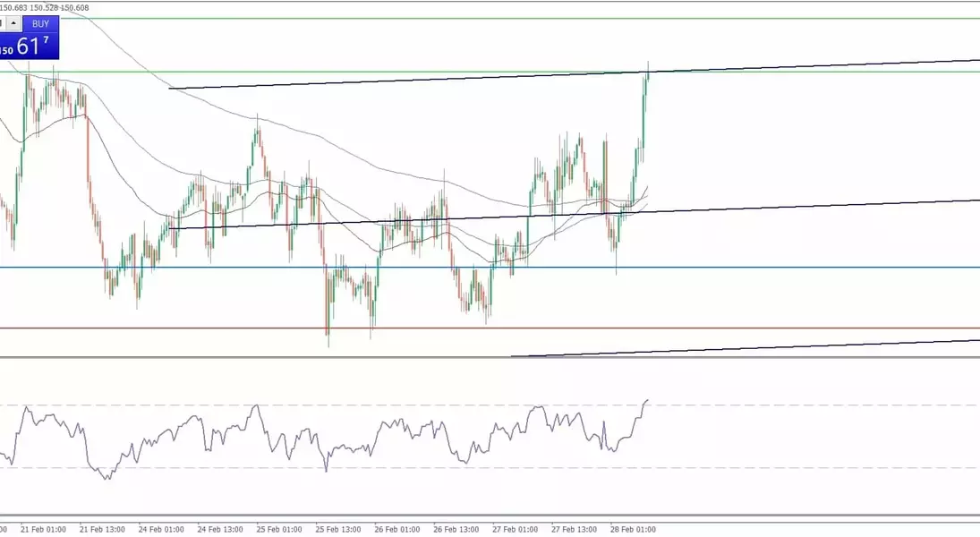Click the 150.61 buy price panel
This screenshot has width=980, height=537.
pos(30,46)
